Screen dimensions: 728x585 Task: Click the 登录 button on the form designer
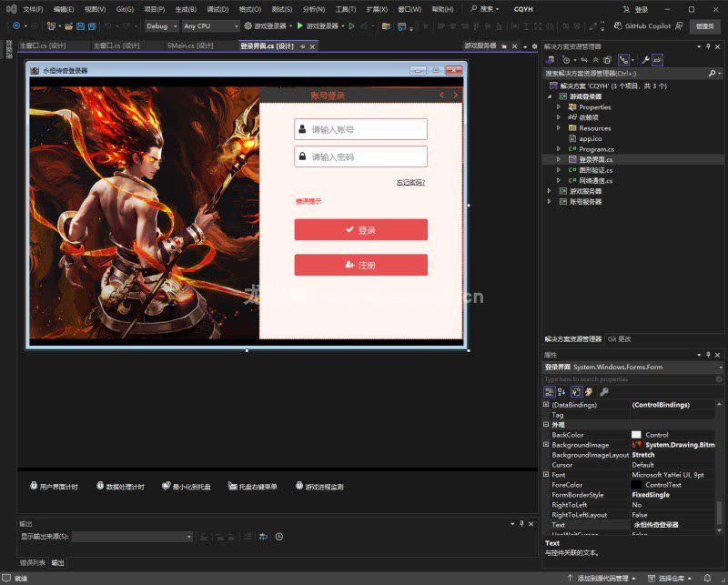pyautogui.click(x=360, y=230)
